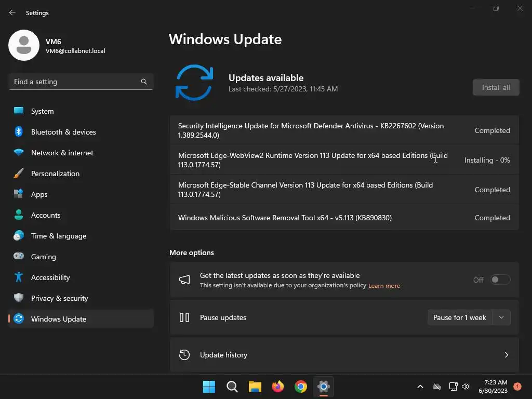
Task: Click the Installing - 0% status
Action: click(487, 160)
